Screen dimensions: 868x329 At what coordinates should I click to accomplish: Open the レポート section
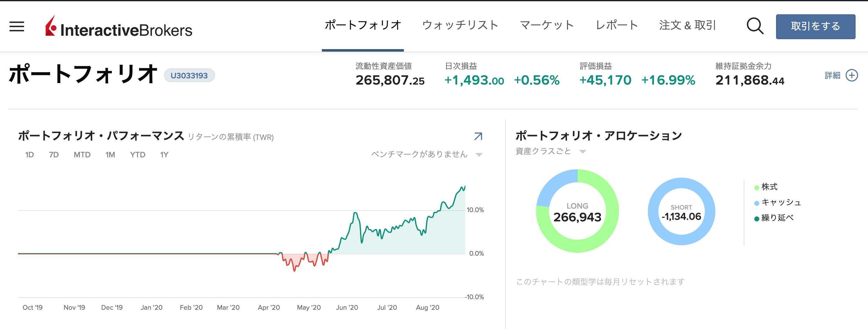(x=617, y=25)
